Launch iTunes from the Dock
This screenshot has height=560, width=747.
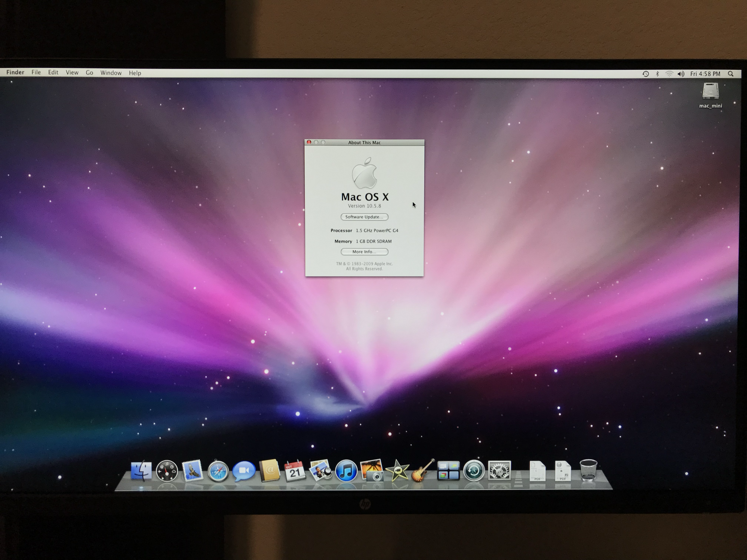(346, 470)
